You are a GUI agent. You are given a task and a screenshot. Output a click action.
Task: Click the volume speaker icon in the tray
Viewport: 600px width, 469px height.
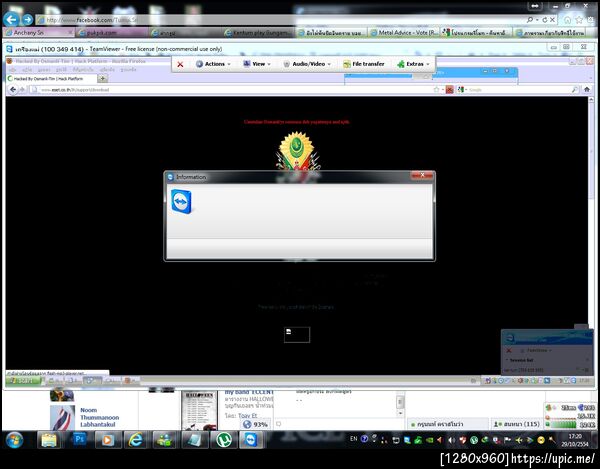pos(452,440)
